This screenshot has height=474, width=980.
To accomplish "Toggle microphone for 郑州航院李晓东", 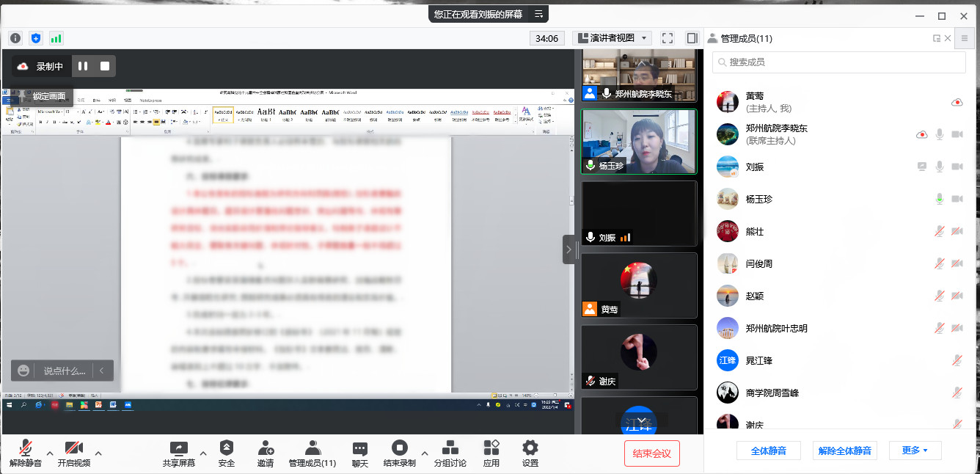I will pyautogui.click(x=939, y=134).
